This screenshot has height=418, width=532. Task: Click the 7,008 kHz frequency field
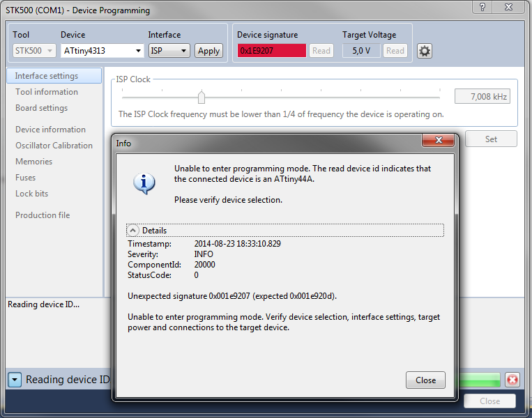[482, 97]
